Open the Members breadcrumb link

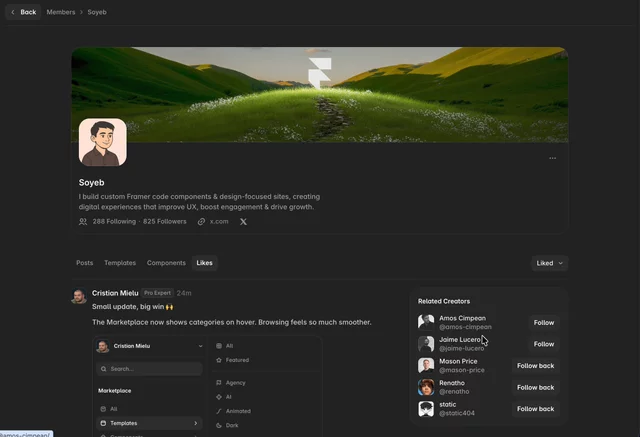[x=61, y=12]
